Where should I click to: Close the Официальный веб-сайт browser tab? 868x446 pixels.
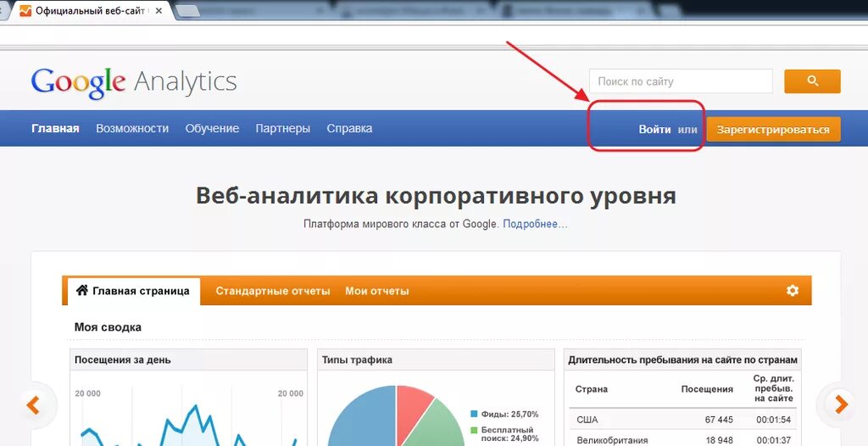[x=159, y=10]
